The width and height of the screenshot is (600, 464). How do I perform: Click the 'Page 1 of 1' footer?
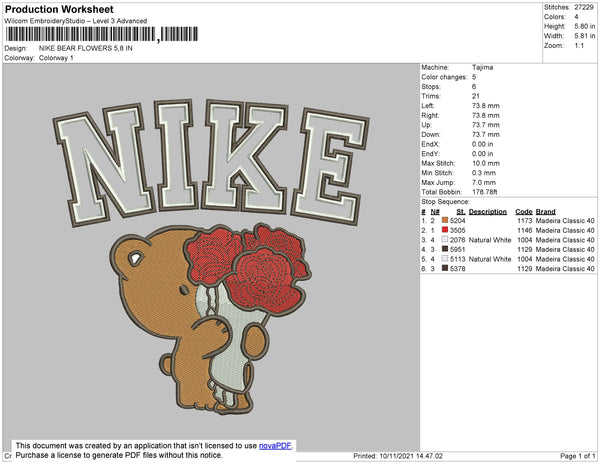(x=578, y=456)
